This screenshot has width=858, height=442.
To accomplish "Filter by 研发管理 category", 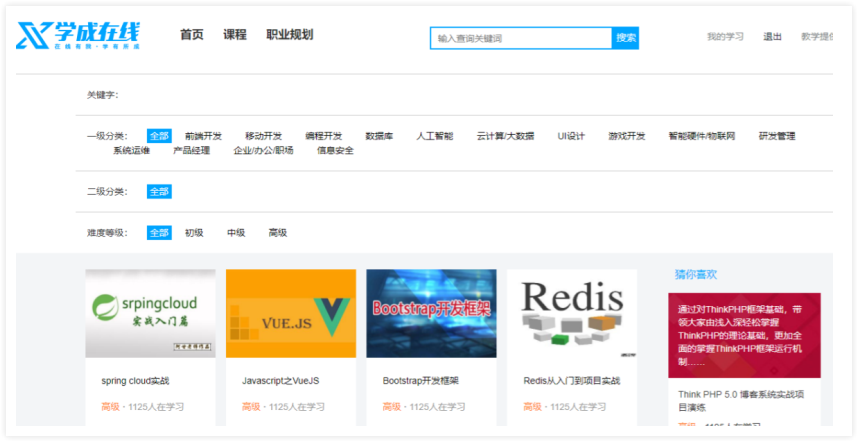I will coord(776,136).
